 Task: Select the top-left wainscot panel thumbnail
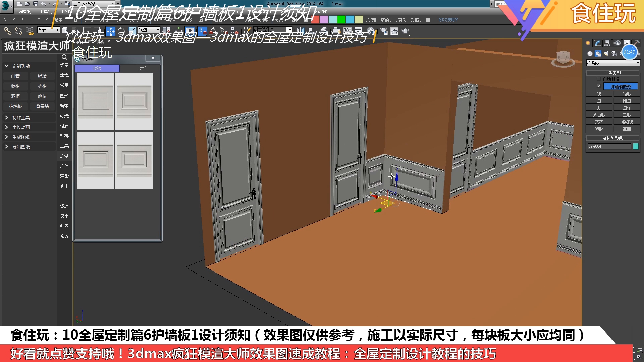pos(96,102)
